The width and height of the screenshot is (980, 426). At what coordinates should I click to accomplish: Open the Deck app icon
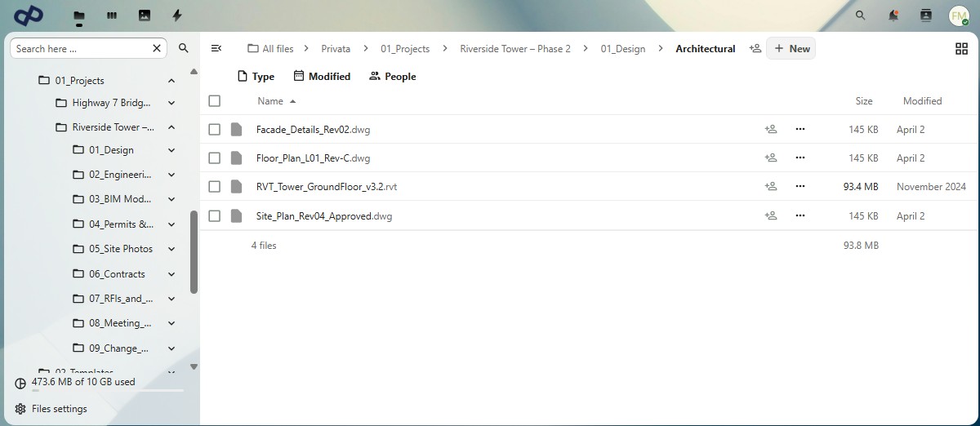(112, 16)
